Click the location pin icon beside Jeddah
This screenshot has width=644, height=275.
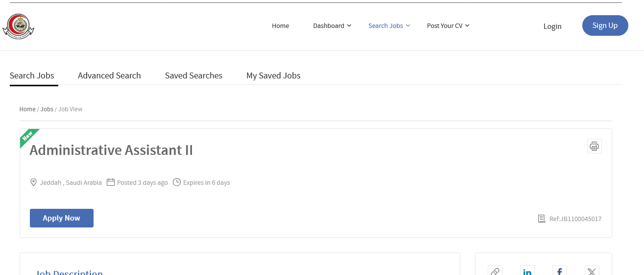34,182
